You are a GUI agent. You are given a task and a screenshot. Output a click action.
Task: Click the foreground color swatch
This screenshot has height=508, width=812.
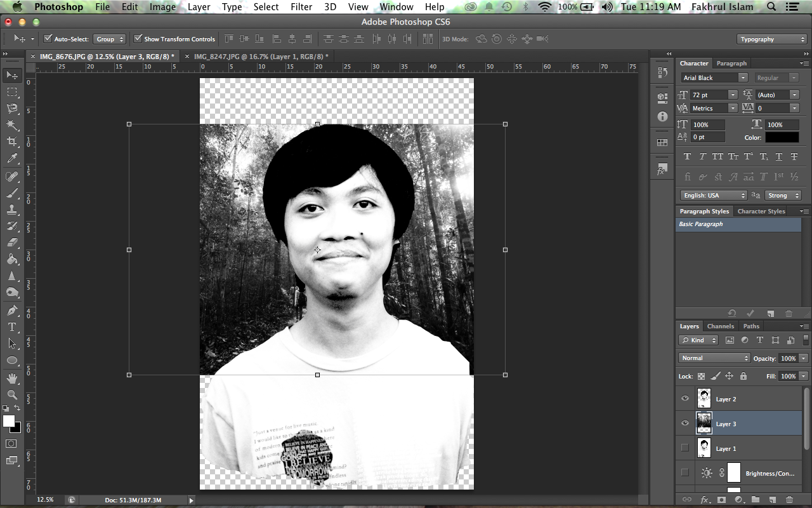tap(9, 421)
